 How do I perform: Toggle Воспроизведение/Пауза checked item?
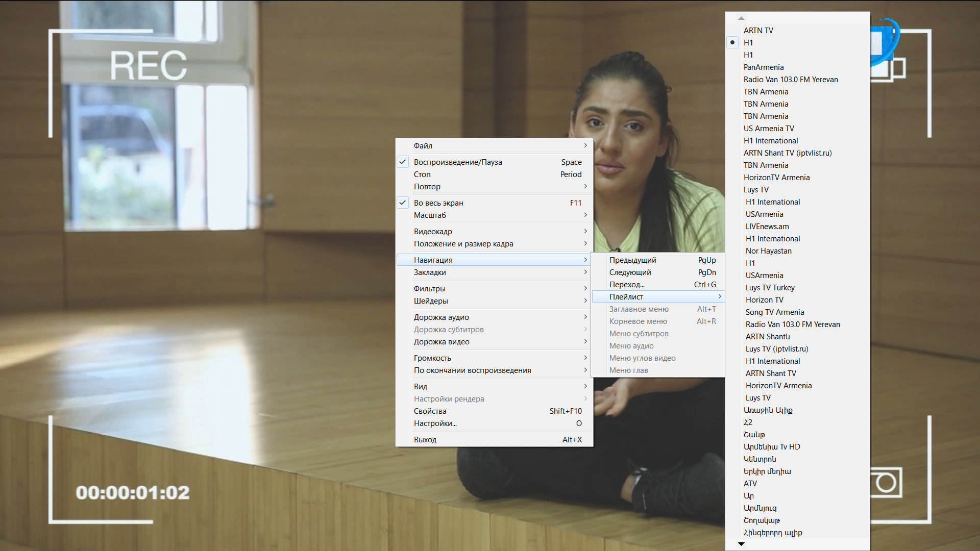click(x=457, y=162)
